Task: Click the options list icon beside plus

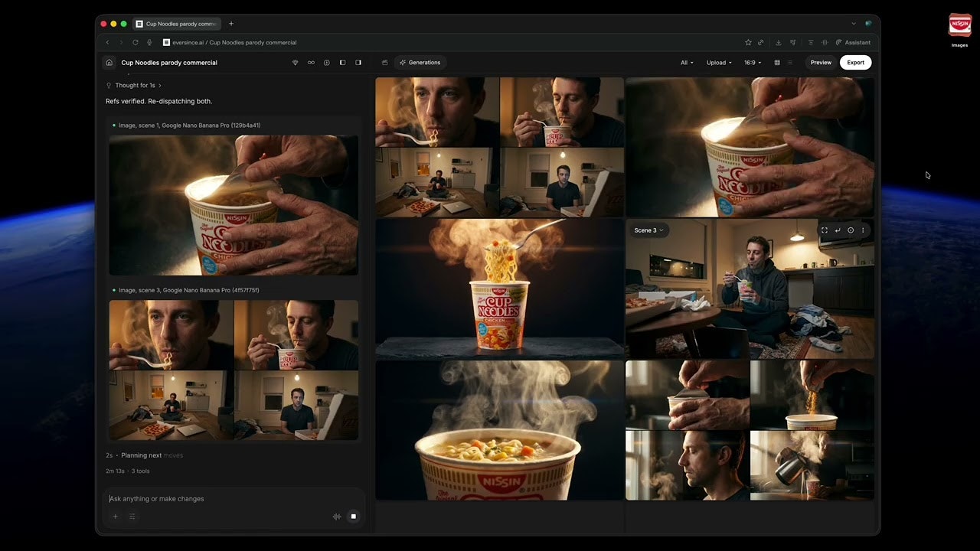Action: [132, 517]
